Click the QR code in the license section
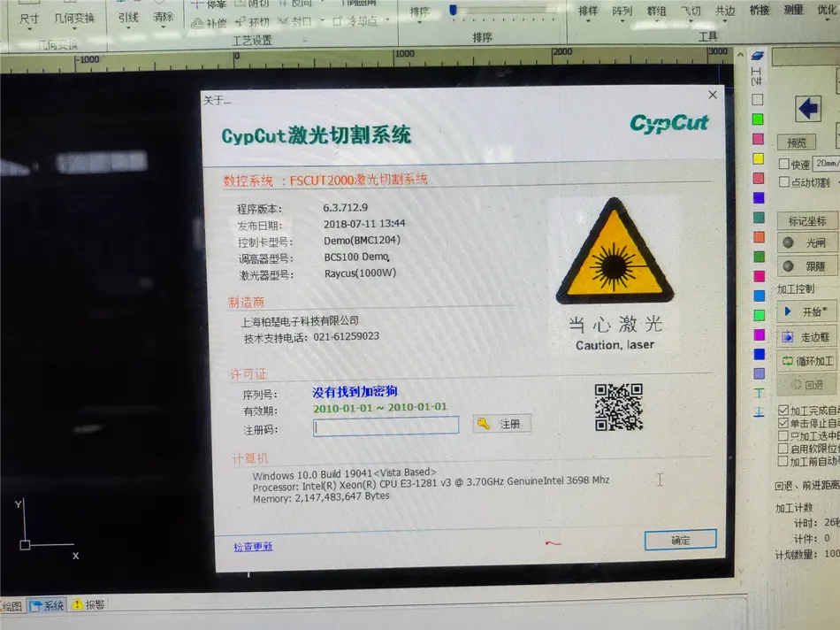This screenshot has width=840, height=630. (618, 407)
